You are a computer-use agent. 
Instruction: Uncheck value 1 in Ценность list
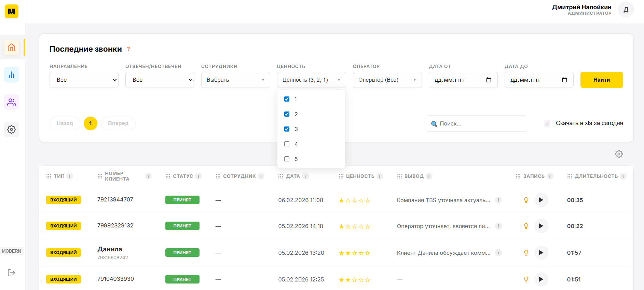pos(287,99)
